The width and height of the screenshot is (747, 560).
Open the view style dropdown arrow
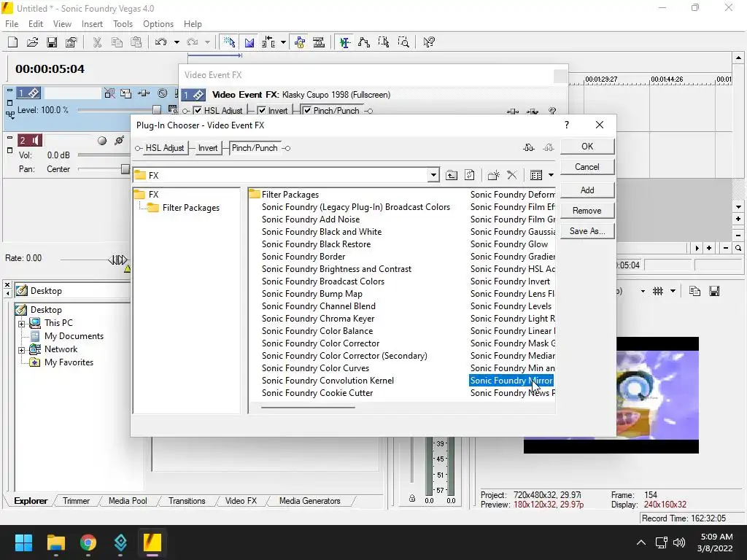pyautogui.click(x=551, y=175)
